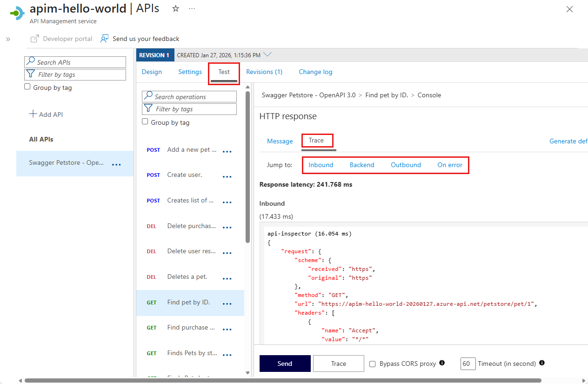The width and height of the screenshot is (588, 384).
Task: Switch to the Message tab
Action: (x=280, y=141)
